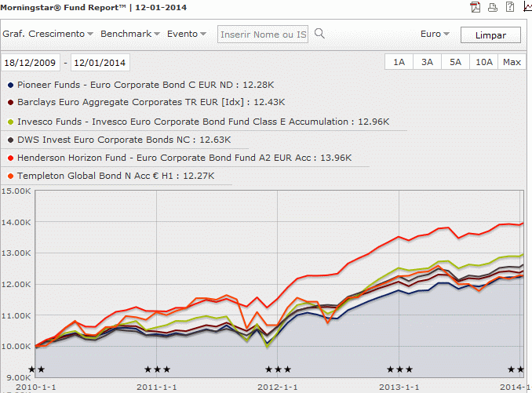Click Henderson Horizon red legend dot

pyautogui.click(x=10, y=158)
